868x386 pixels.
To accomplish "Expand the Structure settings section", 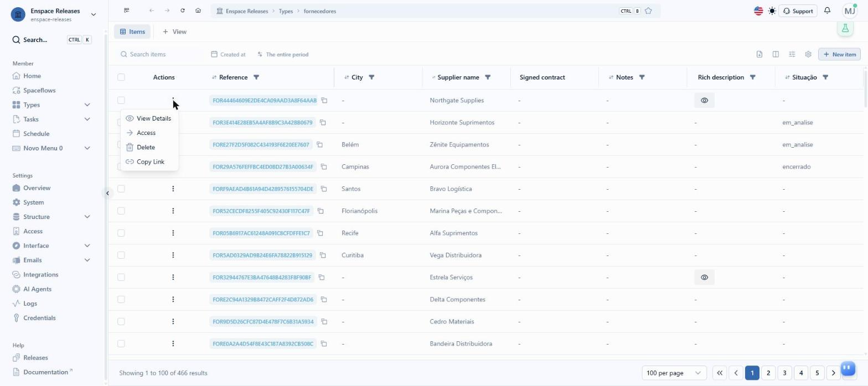I will tap(87, 217).
